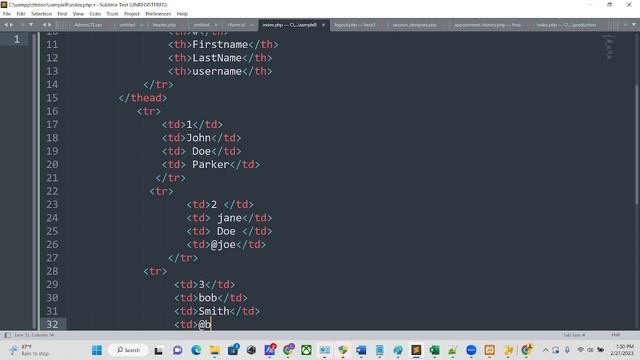Viewport: 640px width, 360px height.
Task: Open the Help menu
Action: point(182,14)
